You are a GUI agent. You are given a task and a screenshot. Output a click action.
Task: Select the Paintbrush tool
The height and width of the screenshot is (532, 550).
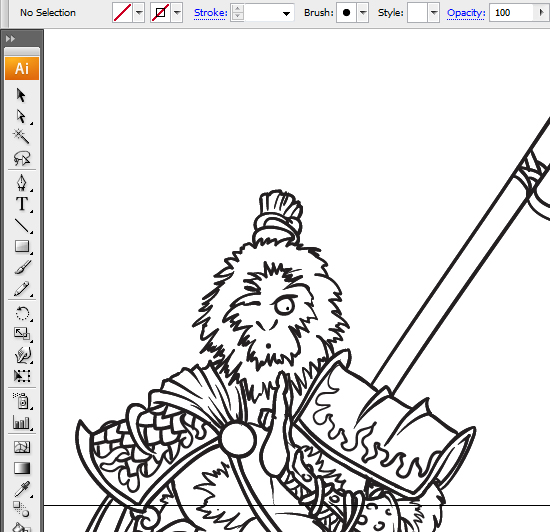pos(22,267)
